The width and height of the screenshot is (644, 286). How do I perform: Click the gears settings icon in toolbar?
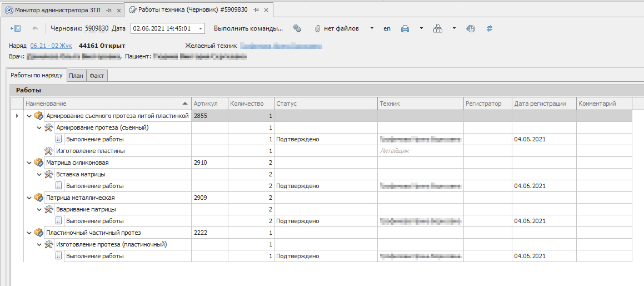pyautogui.click(x=297, y=28)
